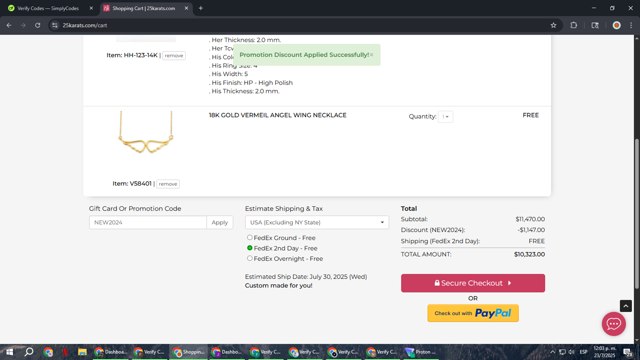Click the ESP language indicator in tray

click(583, 352)
